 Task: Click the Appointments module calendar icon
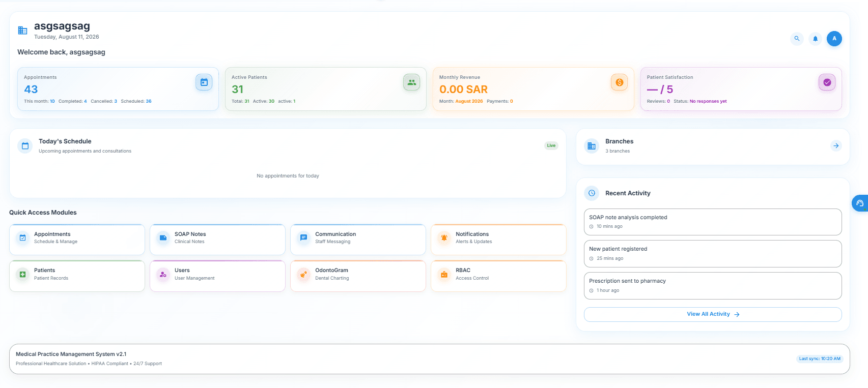coord(22,237)
